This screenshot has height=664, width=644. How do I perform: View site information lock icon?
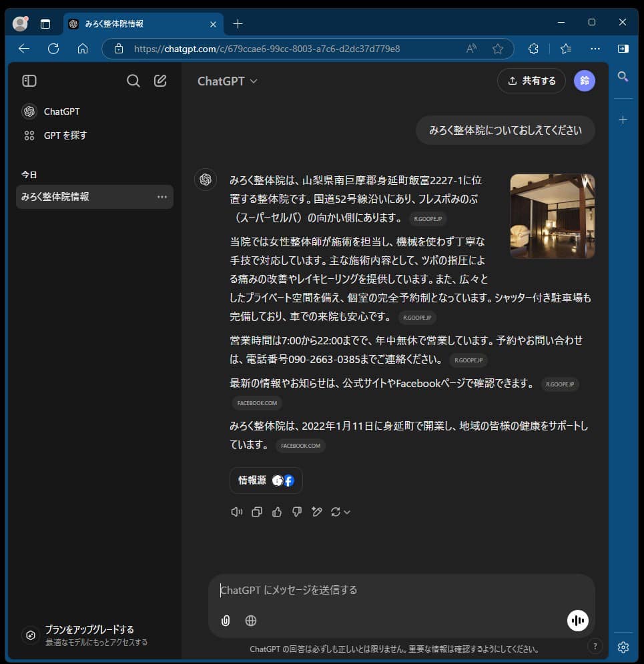coord(119,49)
